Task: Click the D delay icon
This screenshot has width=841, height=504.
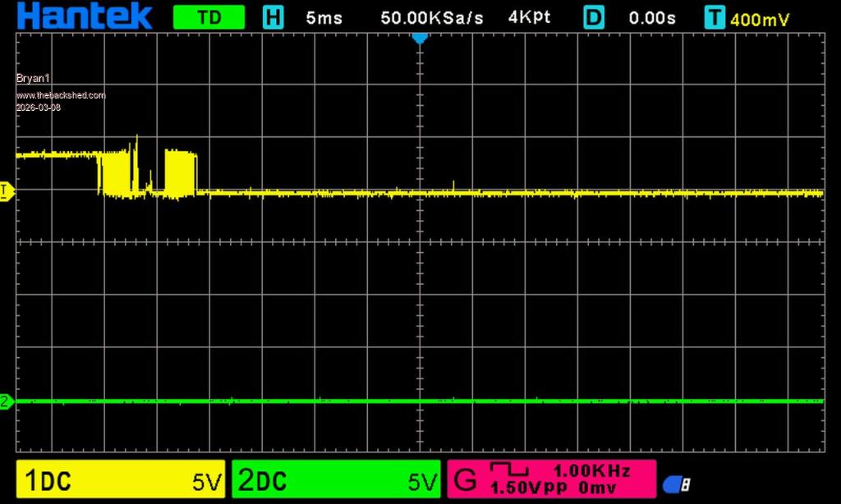Action: click(x=594, y=17)
